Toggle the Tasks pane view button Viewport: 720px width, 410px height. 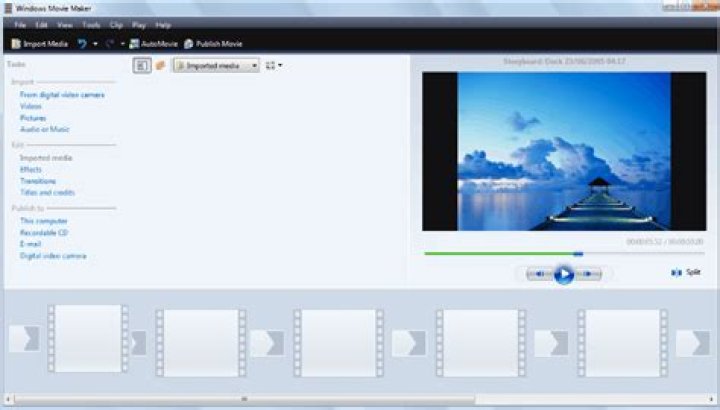(141, 65)
